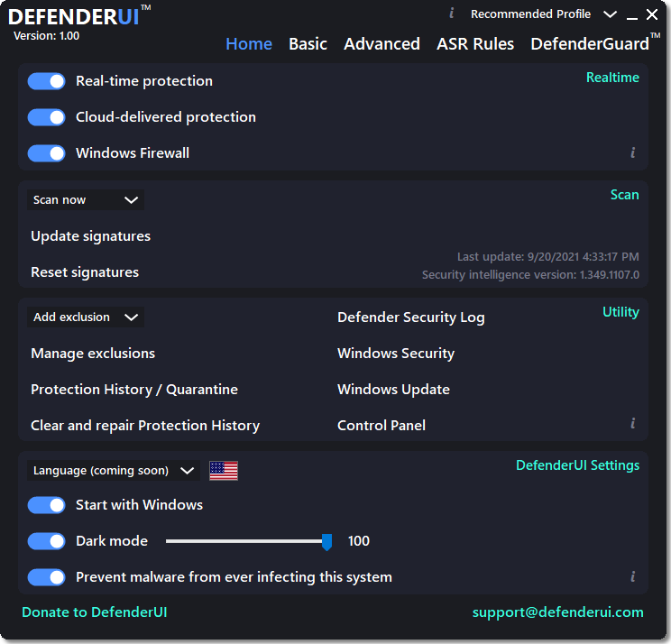The height and width of the screenshot is (644, 671).
Task: Disable Cloud-delivered protection
Action: click(46, 117)
